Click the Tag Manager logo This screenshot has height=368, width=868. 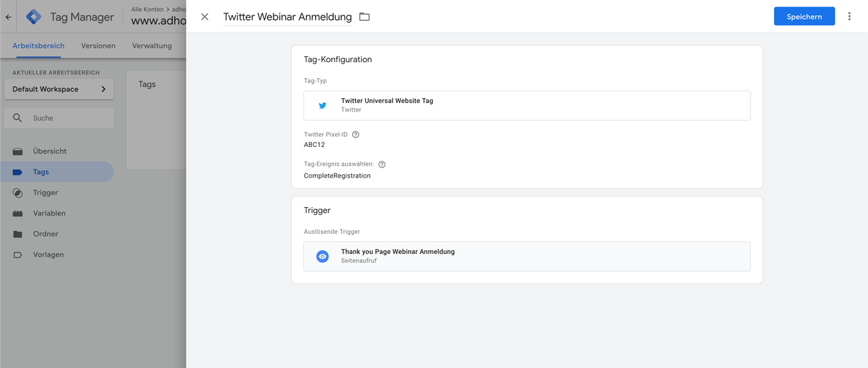click(33, 17)
